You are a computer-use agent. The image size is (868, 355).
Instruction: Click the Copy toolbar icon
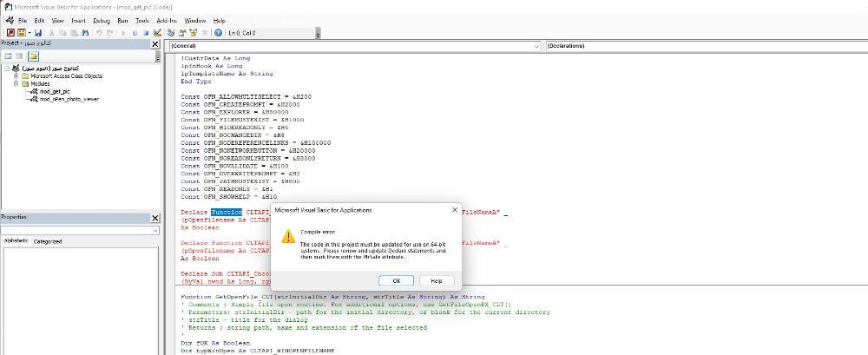pyautogui.click(x=63, y=33)
